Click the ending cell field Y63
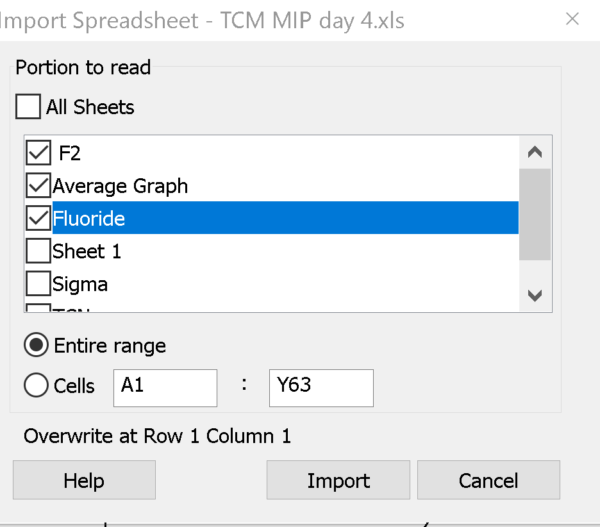This screenshot has width=600, height=527. [320, 387]
